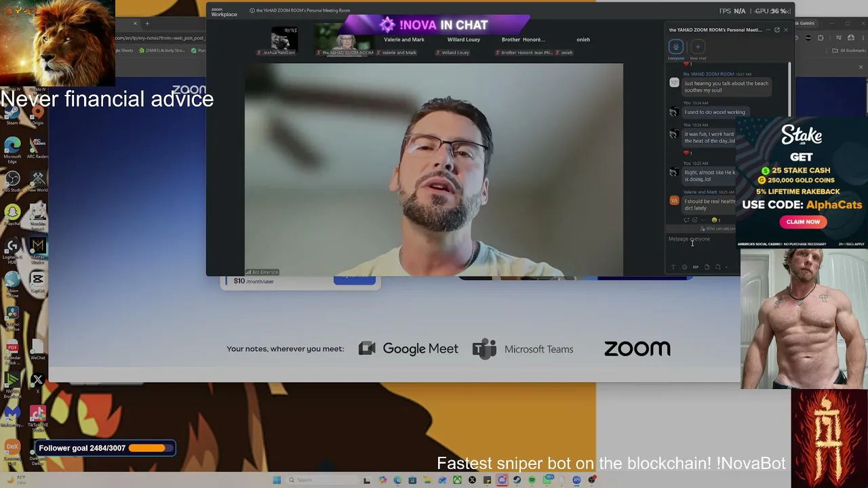Close the Zoom chat panel
This screenshot has height=488, width=868.
click(786, 30)
